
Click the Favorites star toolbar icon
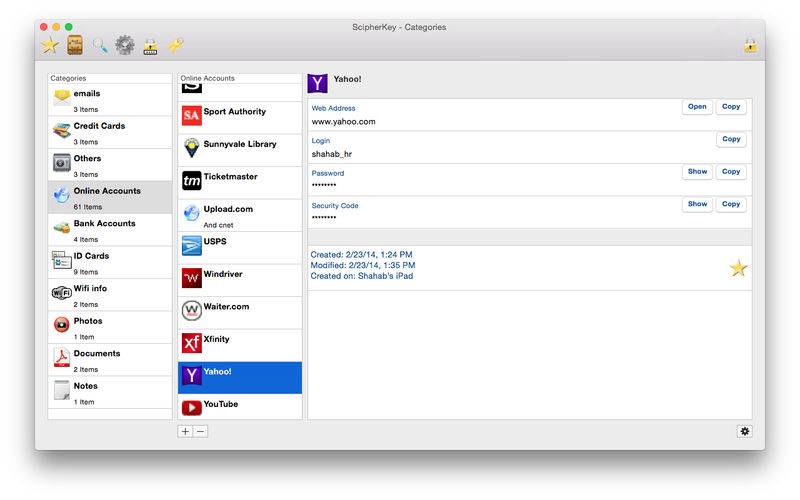point(50,45)
